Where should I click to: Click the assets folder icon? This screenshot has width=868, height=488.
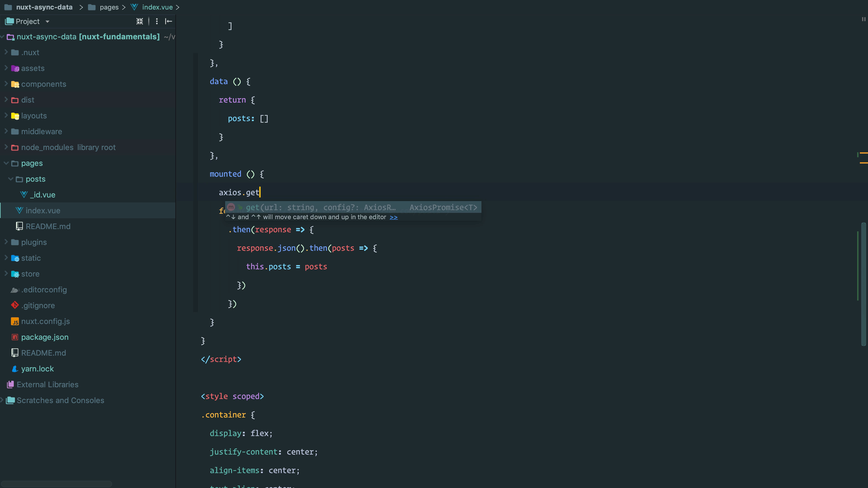click(x=15, y=68)
